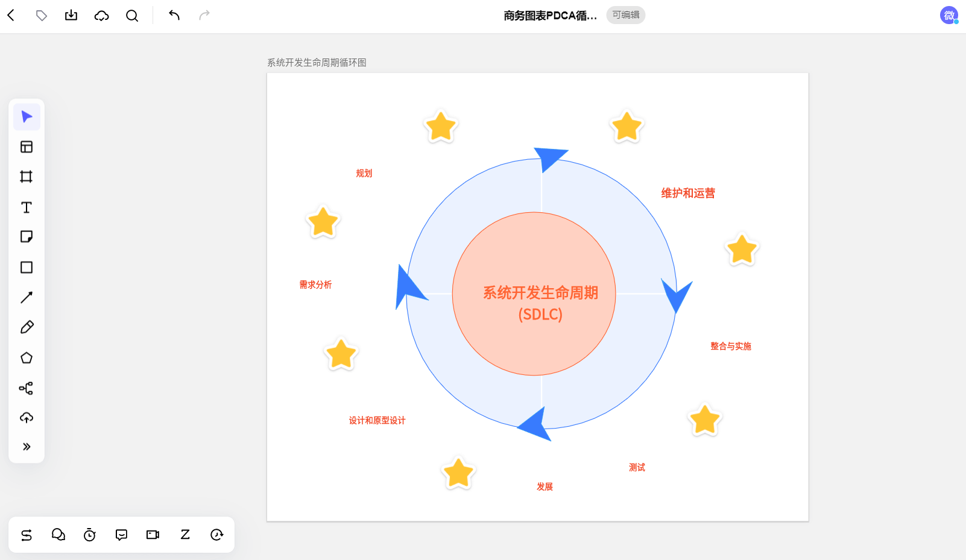Select the arrow line tool

[27, 297]
